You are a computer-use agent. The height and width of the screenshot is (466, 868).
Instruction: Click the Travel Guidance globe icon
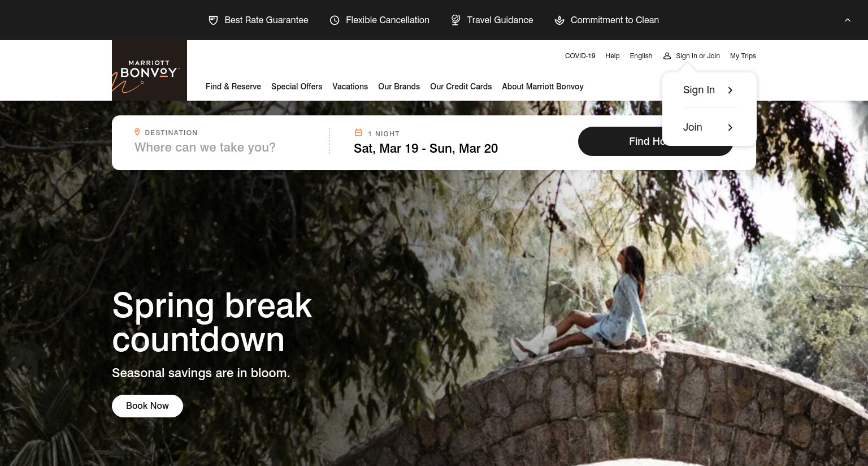455,20
